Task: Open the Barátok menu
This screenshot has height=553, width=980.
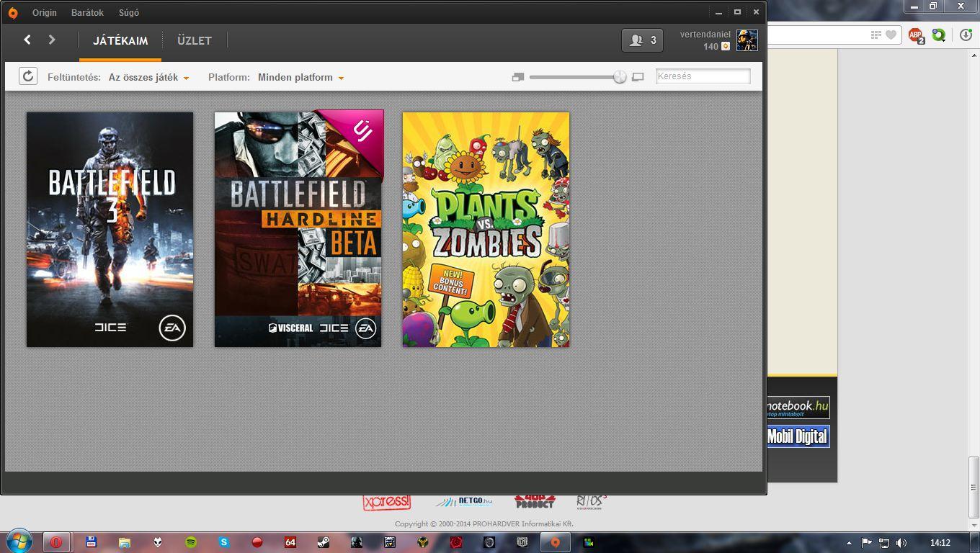Action: pyautogui.click(x=87, y=13)
